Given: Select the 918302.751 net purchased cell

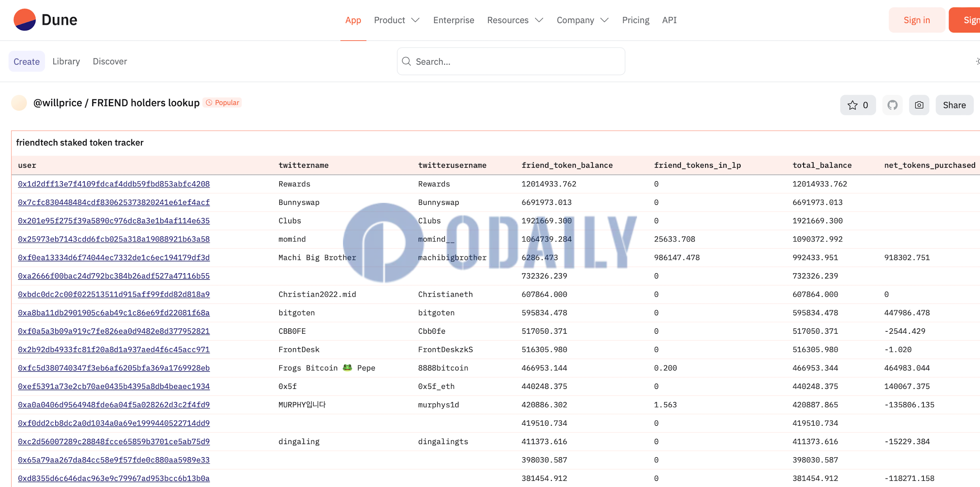Looking at the screenshot, I should pyautogui.click(x=907, y=258).
